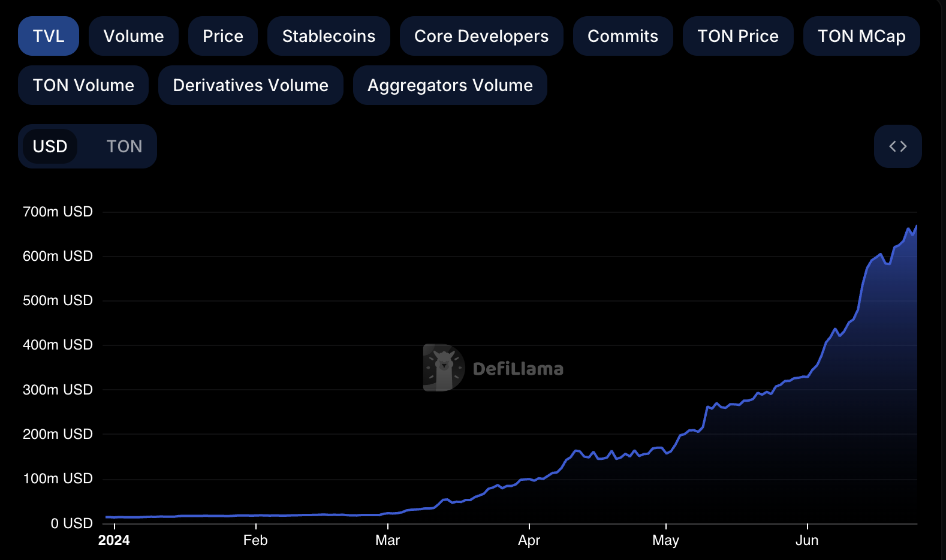The width and height of the screenshot is (946, 560).
Task: Enable the Stablecoins metric
Action: pyautogui.click(x=329, y=36)
